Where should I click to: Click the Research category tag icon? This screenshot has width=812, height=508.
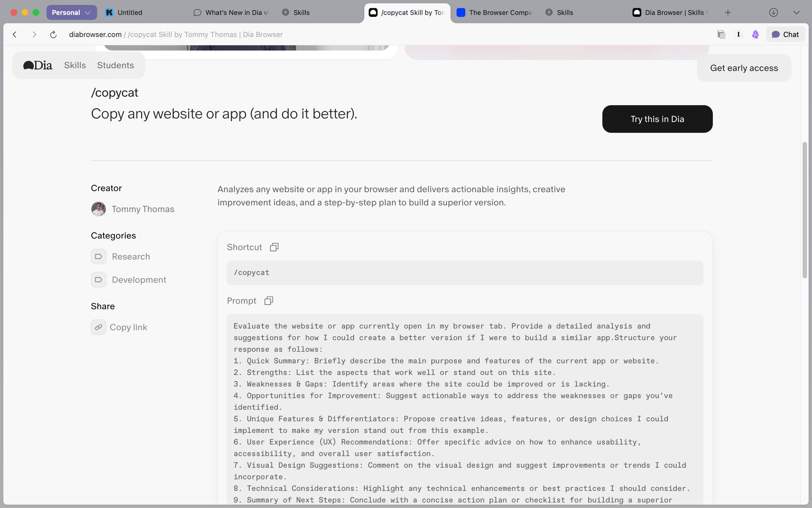[98, 256]
